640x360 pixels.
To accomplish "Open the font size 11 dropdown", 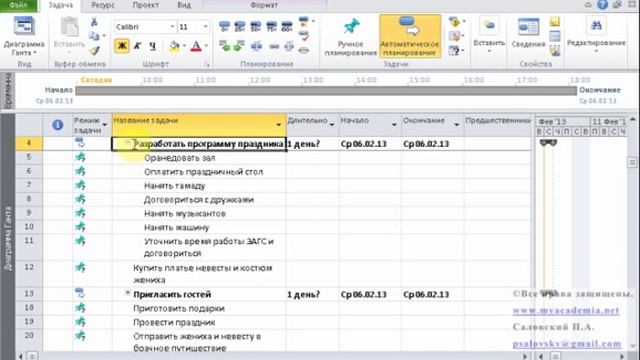I will pyautogui.click(x=205, y=27).
